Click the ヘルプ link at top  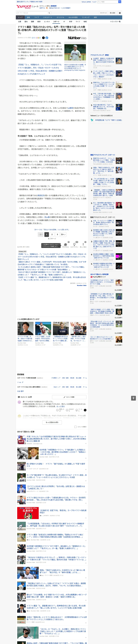(94, 2)
